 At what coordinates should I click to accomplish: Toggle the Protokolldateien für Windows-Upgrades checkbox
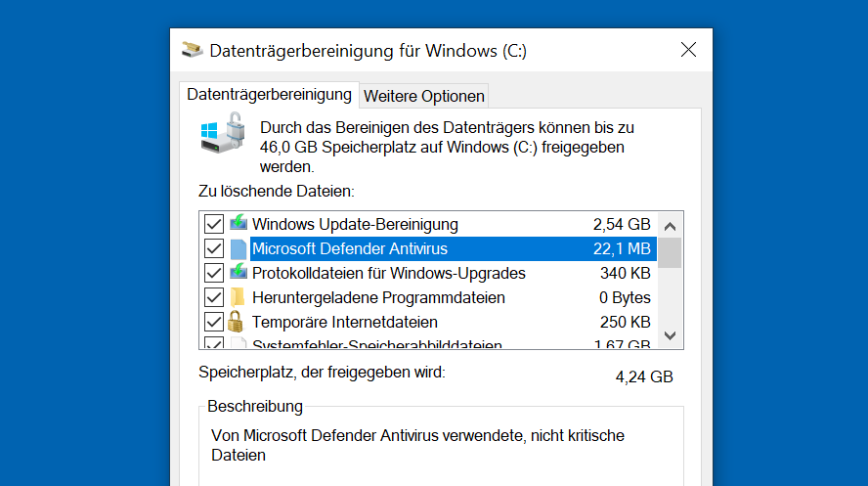coord(214,273)
